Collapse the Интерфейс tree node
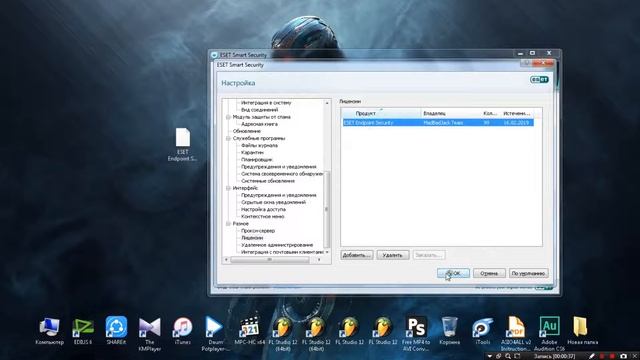Screen dimensions: 640x360 click(x=228, y=188)
